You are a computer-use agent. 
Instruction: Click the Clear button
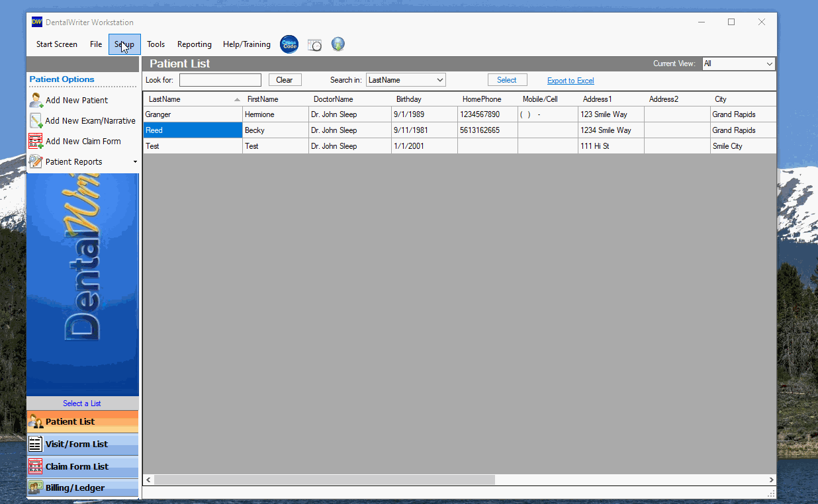click(x=285, y=80)
